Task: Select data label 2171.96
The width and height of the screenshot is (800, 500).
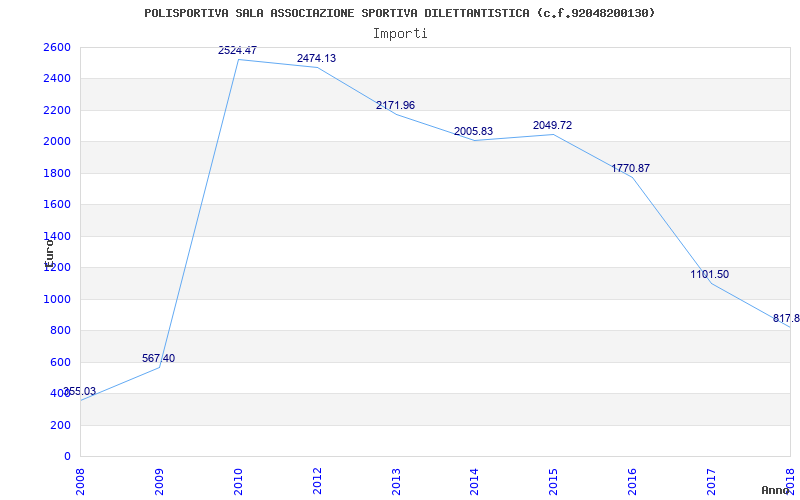Action: tap(395, 106)
